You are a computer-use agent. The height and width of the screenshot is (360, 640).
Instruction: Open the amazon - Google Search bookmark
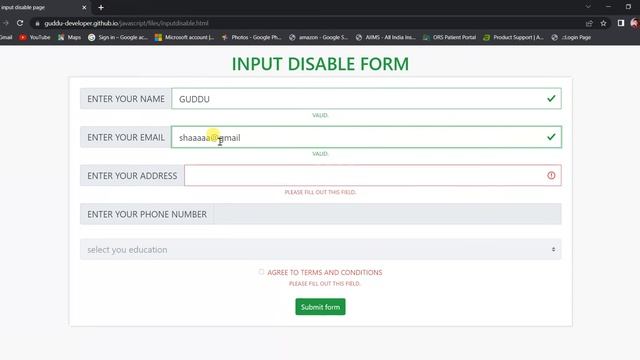click(x=319, y=37)
